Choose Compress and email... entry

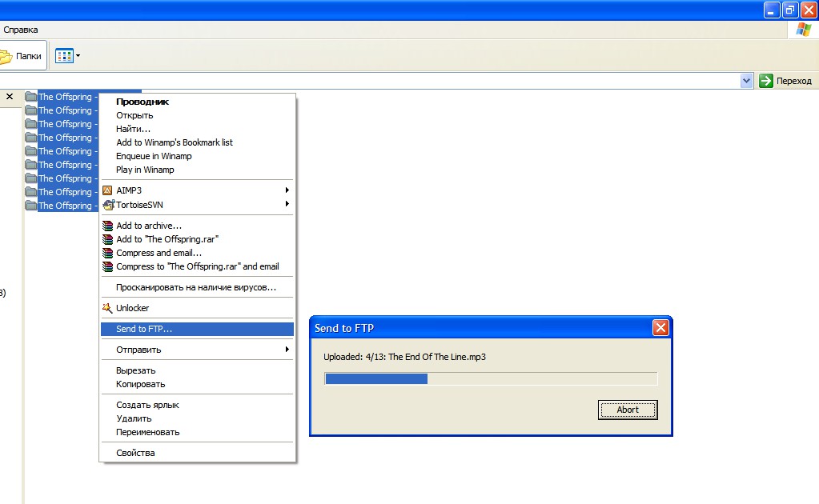tap(198, 253)
